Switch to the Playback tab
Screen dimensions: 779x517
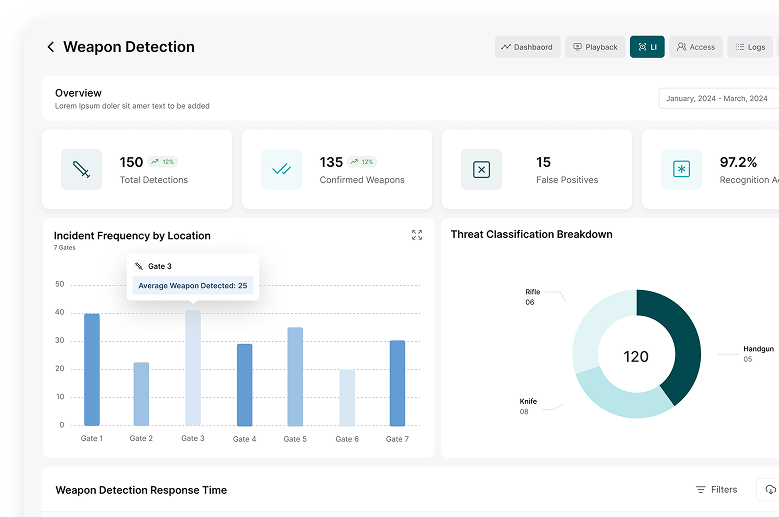coord(595,47)
